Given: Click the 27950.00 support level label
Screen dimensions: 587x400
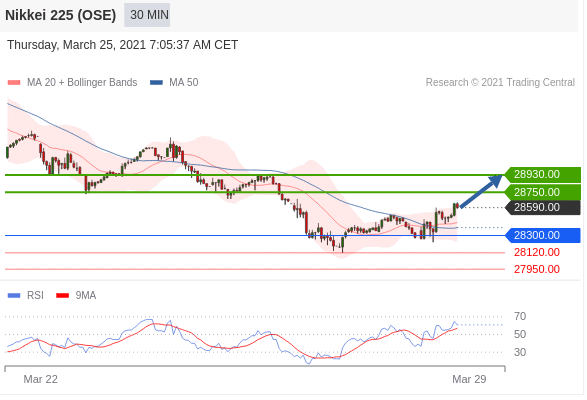Looking at the screenshot, I should click(x=536, y=269).
